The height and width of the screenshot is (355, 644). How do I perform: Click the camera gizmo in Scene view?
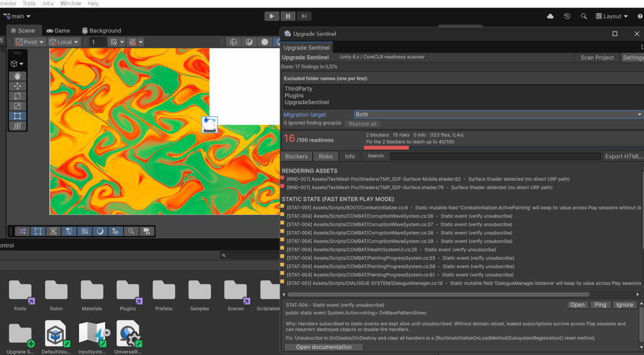tap(209, 124)
